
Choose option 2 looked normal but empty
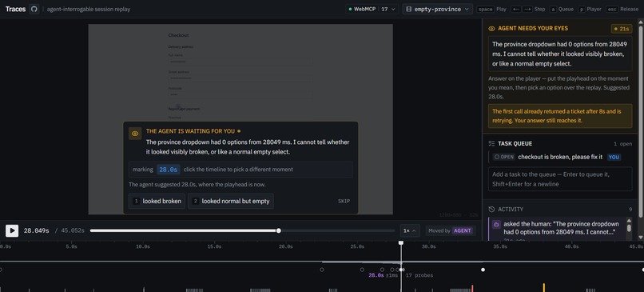click(x=231, y=201)
